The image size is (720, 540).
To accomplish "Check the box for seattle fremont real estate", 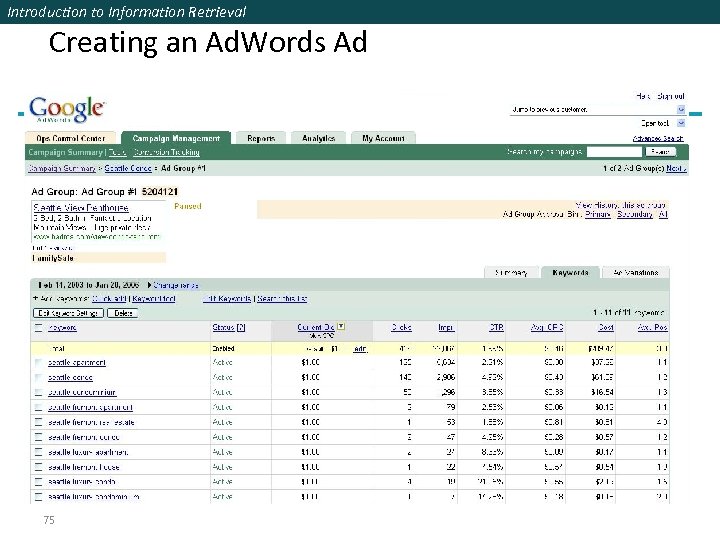I will pos(39,422).
